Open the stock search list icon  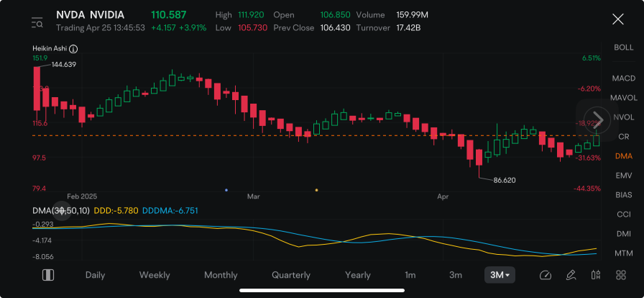pyautogui.click(x=37, y=22)
